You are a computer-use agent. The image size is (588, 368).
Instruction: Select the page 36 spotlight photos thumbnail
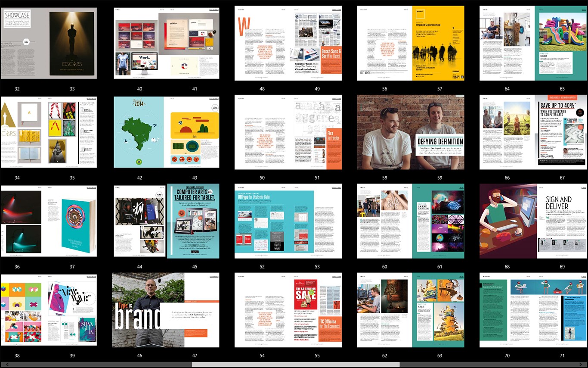click(22, 221)
